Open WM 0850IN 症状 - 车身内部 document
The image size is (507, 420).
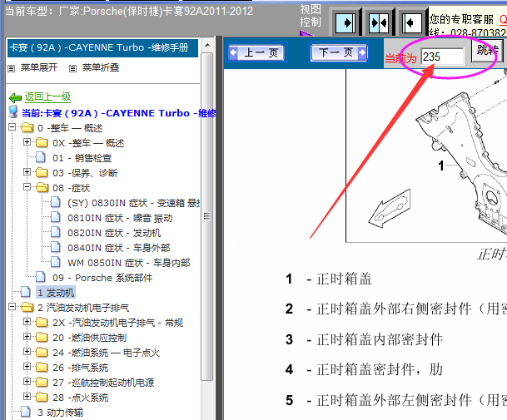[x=129, y=263]
